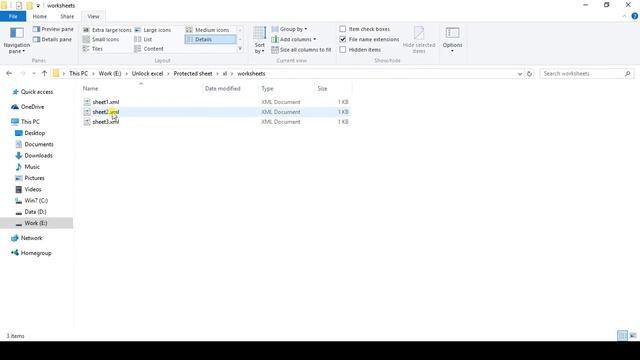Image resolution: width=640 pixels, height=360 pixels.
Task: Switch to details view in status bar
Action: [622, 336]
